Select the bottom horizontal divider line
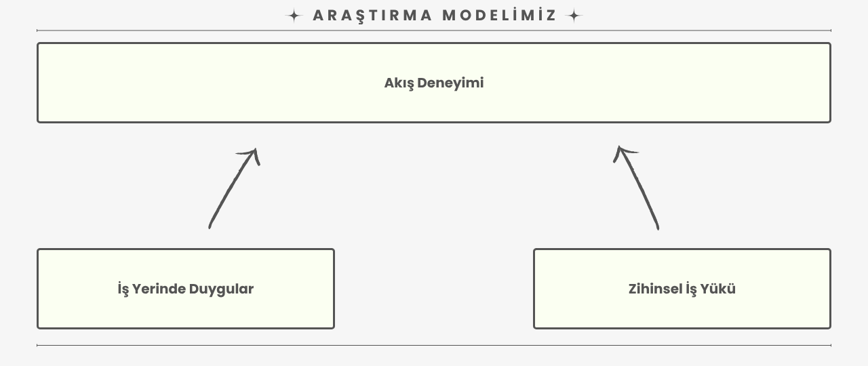868x366 pixels. tap(434, 345)
